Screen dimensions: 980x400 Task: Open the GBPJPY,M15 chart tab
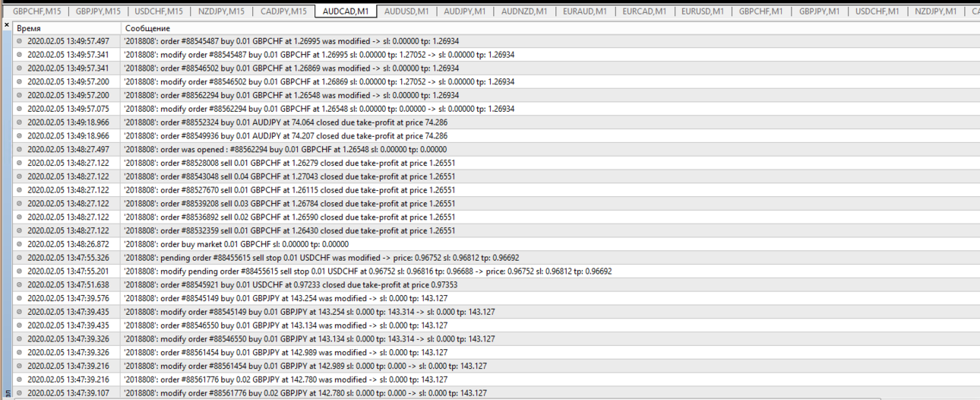click(x=98, y=11)
